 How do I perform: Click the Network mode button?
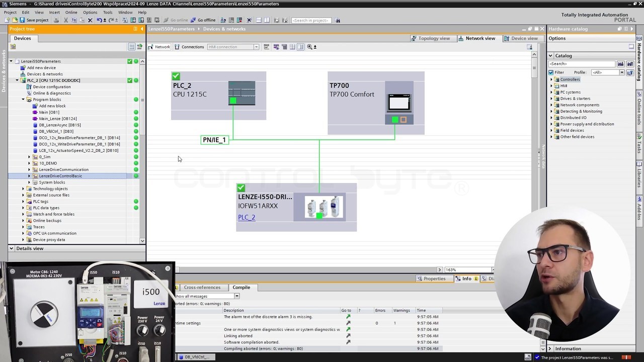(x=159, y=47)
